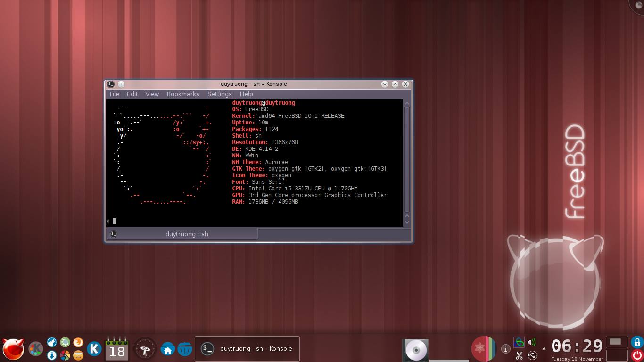The height and width of the screenshot is (362, 644).
Task: Click the 'OS: FreeBSD' line
Action: (x=250, y=109)
